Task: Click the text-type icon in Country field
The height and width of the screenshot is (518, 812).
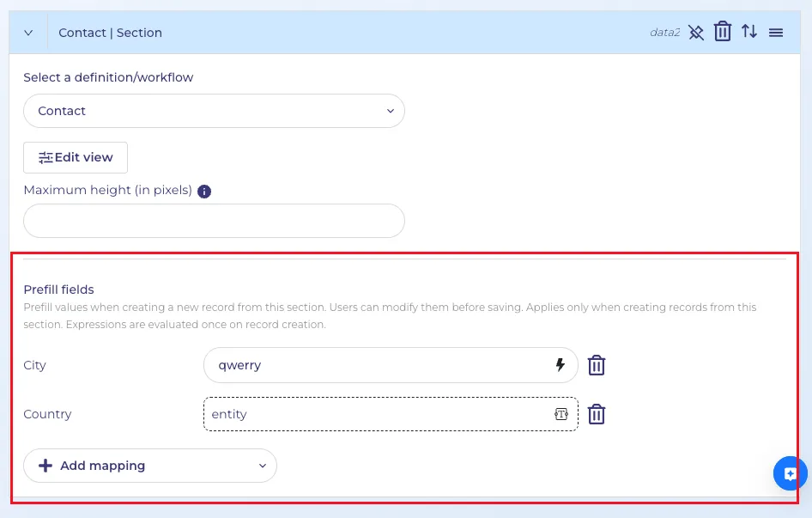Action: [561, 414]
